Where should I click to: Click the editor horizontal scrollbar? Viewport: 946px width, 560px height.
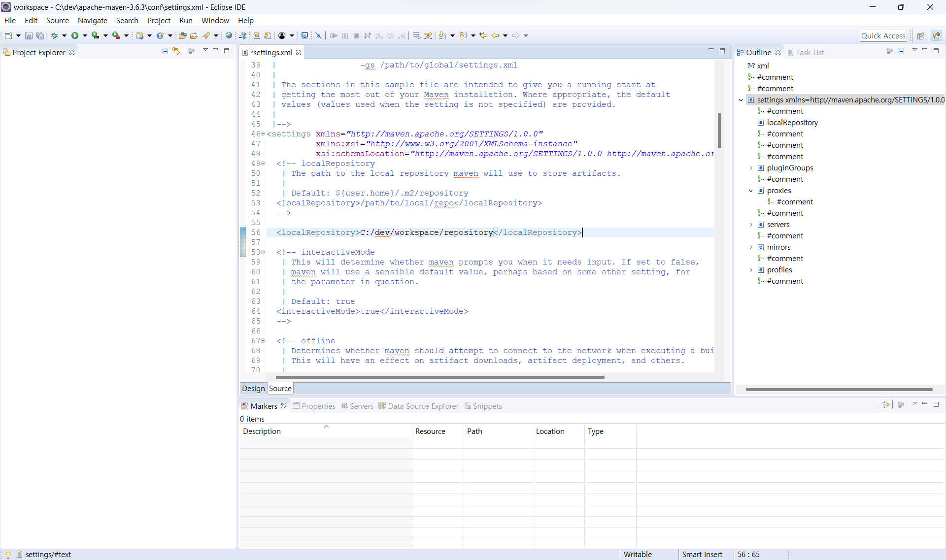(440, 377)
